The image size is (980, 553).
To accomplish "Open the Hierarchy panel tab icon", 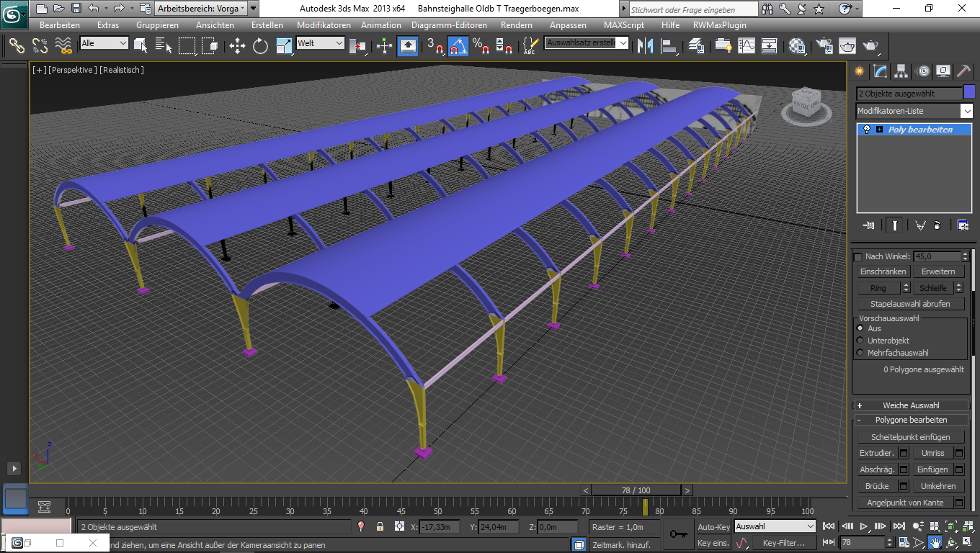I will tap(901, 71).
